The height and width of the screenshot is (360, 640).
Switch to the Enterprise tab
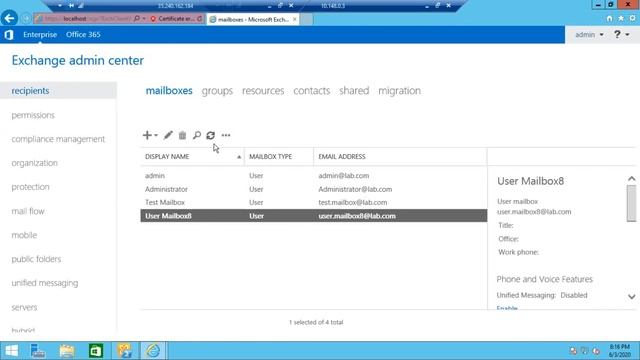coord(40,35)
